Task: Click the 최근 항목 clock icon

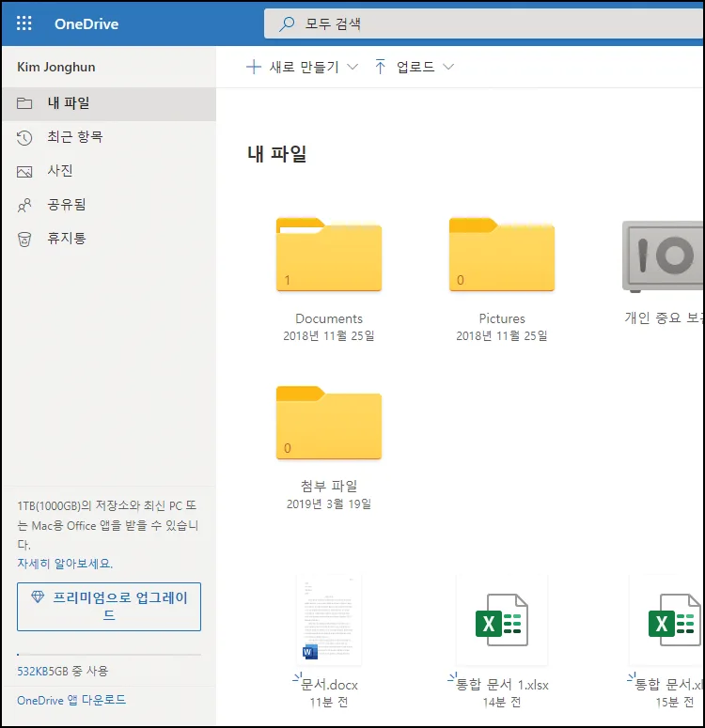Action: (x=24, y=138)
